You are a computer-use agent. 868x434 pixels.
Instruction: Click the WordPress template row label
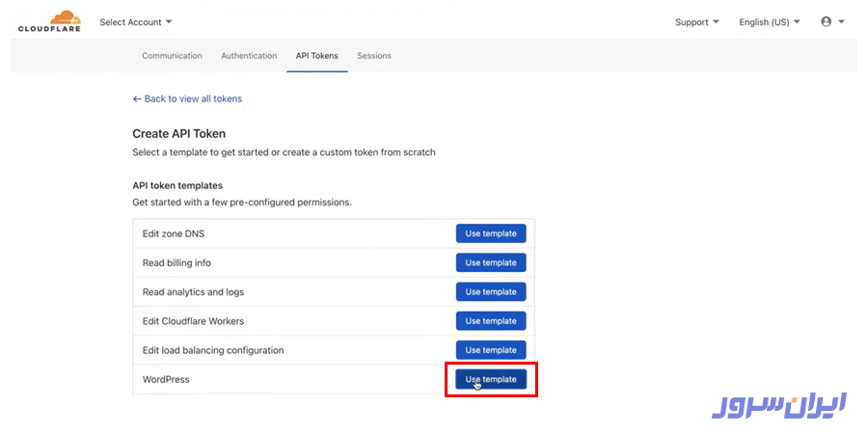pyautogui.click(x=166, y=379)
